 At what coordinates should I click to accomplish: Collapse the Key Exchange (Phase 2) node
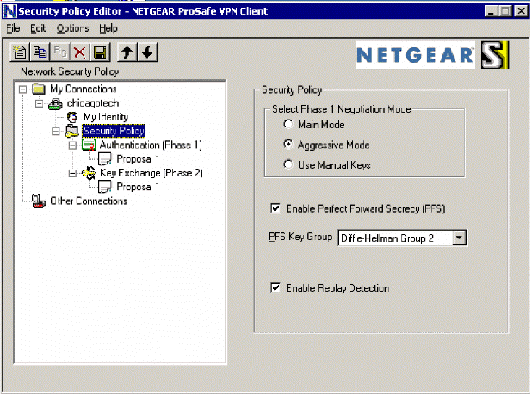tap(72, 173)
